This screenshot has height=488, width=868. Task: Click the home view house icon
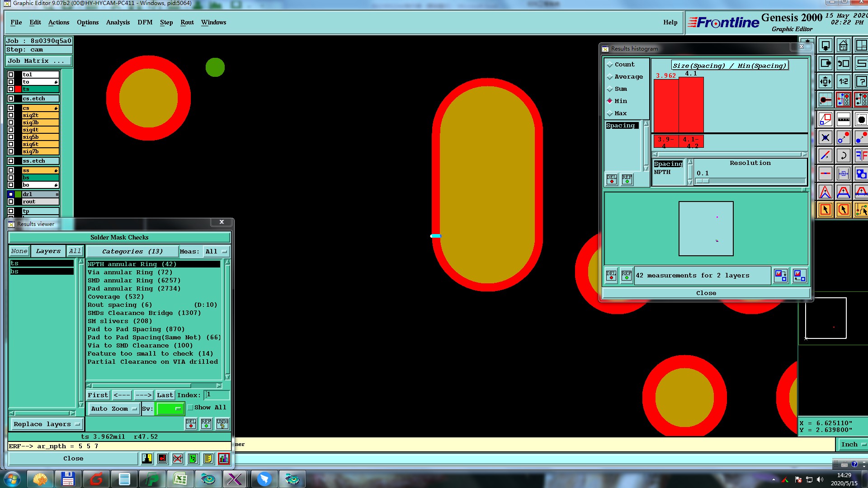(843, 46)
